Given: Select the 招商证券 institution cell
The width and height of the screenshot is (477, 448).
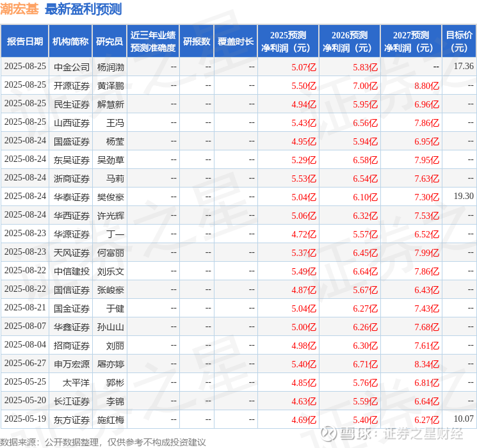Looking at the screenshot, I should pos(72,346).
